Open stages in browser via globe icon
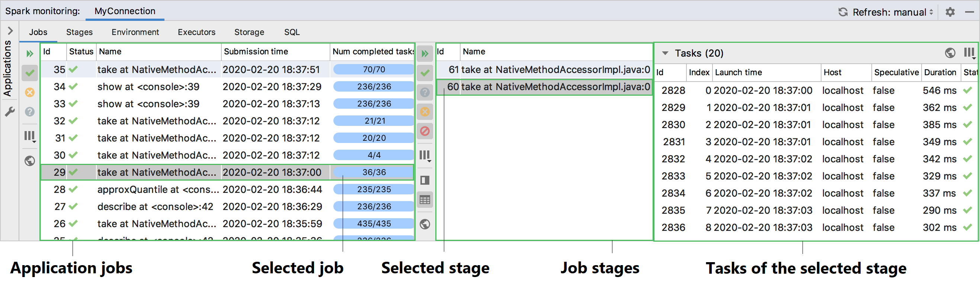Screen dimensions: 980x283 coord(425,224)
